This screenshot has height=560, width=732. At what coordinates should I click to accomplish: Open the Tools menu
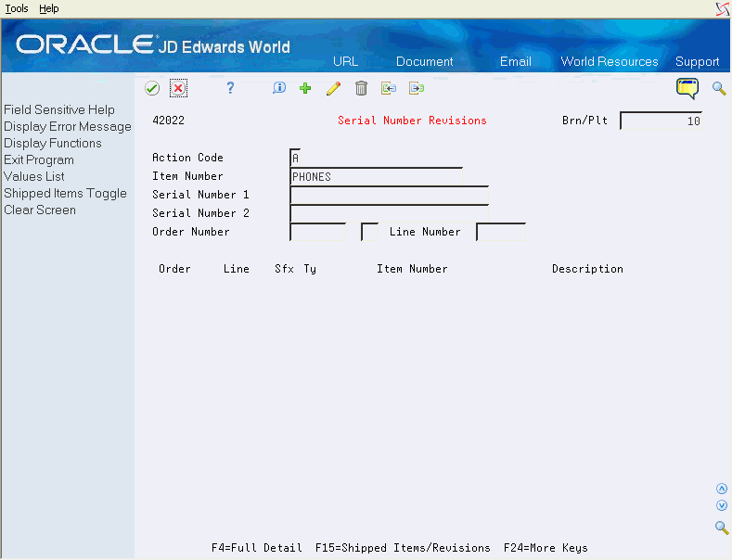tap(17, 8)
